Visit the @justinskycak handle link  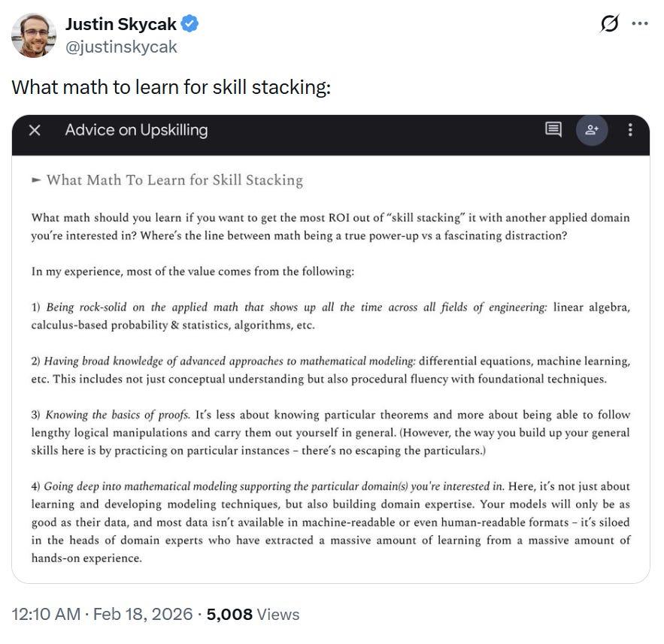pyautogui.click(x=121, y=47)
